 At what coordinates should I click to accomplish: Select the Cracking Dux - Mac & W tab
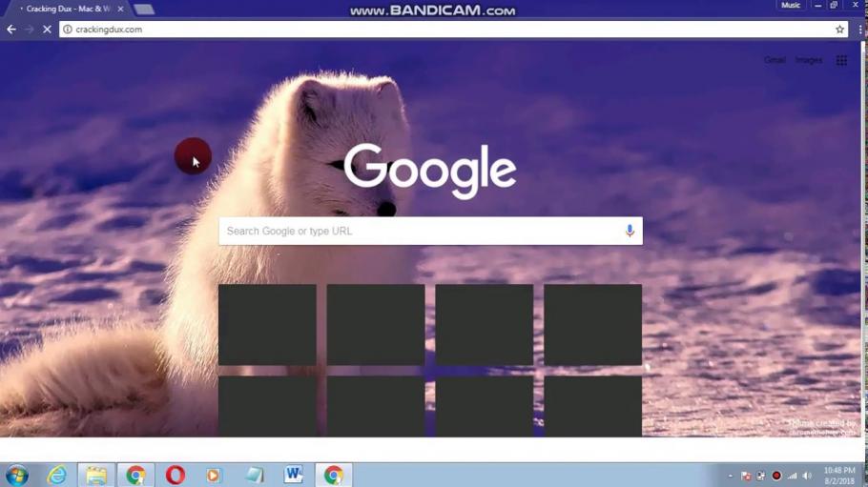(68, 9)
